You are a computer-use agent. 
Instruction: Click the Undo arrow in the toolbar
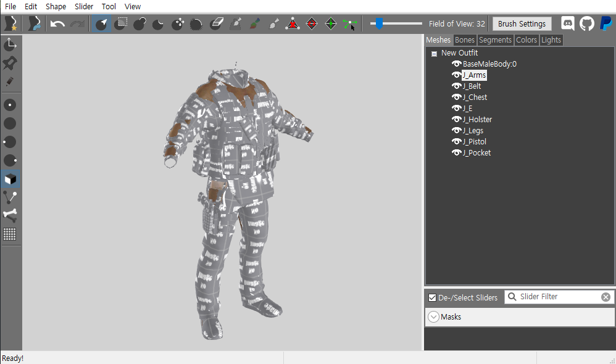[x=57, y=24]
